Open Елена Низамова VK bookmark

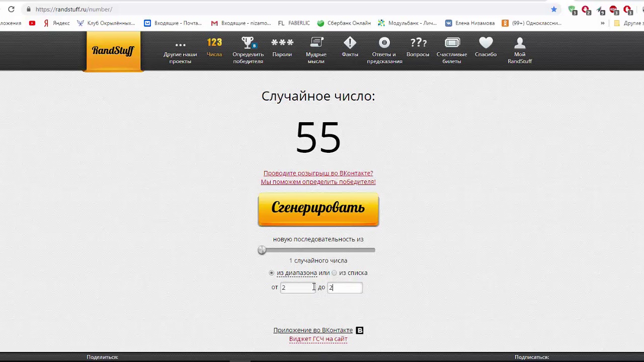(470, 23)
